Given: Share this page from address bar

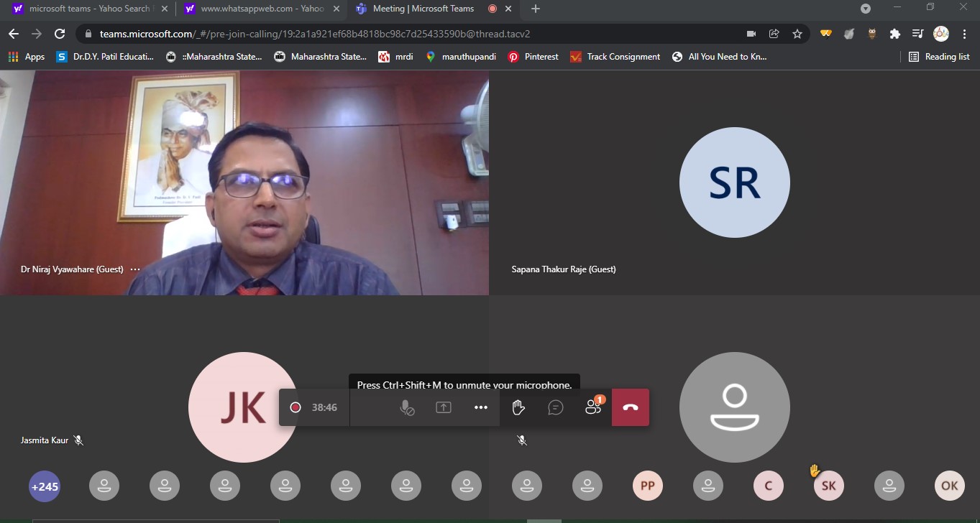Looking at the screenshot, I should tap(774, 34).
